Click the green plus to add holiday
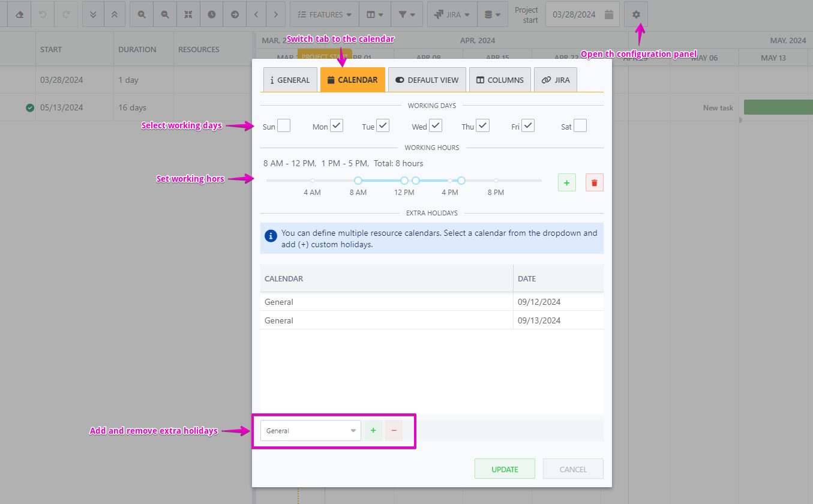This screenshot has width=813, height=504. click(373, 430)
